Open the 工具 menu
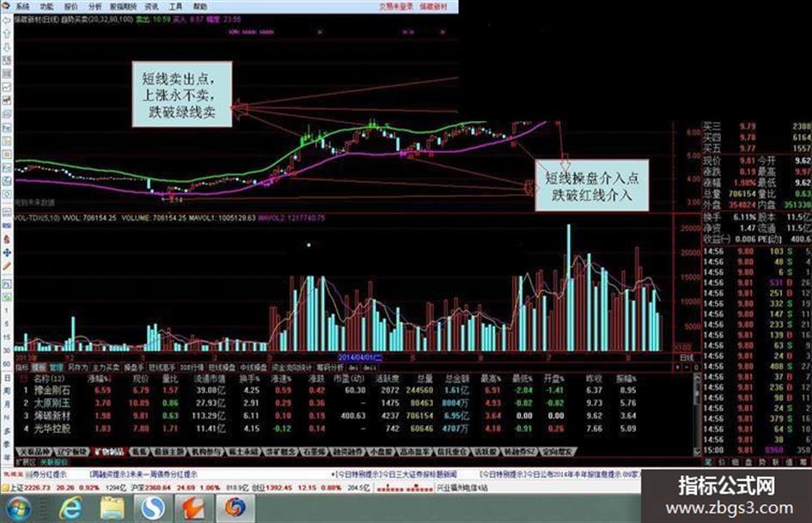 click(175, 7)
